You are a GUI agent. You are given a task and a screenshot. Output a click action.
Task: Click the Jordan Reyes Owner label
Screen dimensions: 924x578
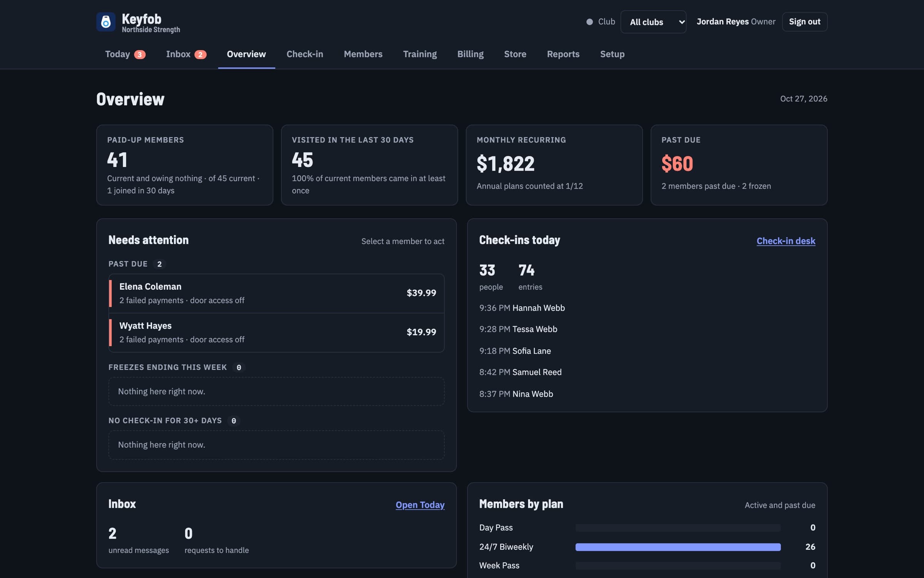pyautogui.click(x=736, y=22)
